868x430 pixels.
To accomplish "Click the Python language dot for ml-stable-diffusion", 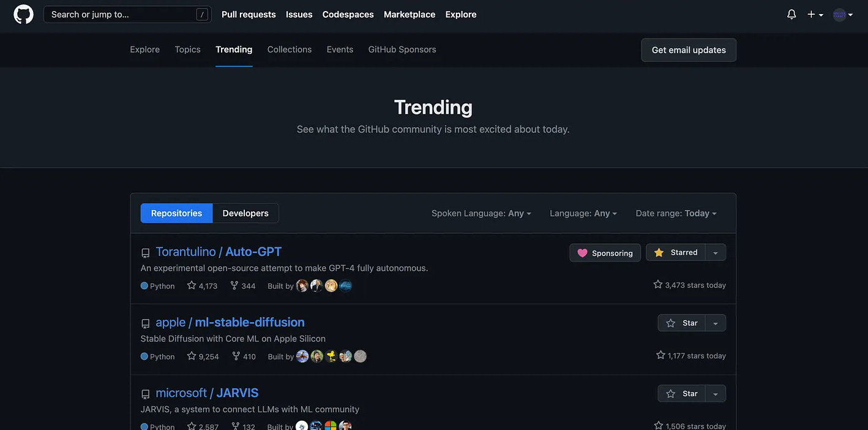I will click(x=144, y=356).
